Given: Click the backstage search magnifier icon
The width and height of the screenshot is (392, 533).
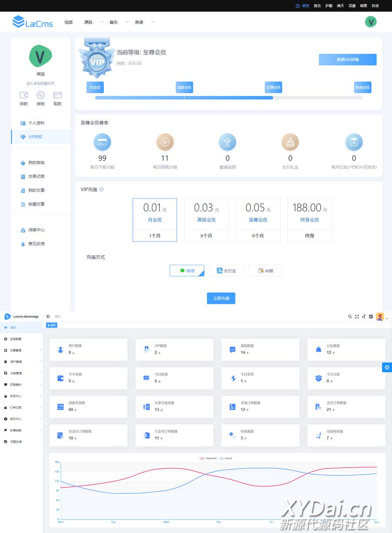Looking at the screenshot, I should (350, 317).
